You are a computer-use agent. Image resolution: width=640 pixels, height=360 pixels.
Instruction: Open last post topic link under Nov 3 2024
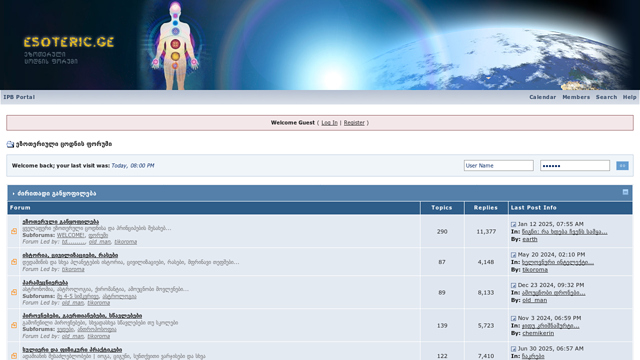coord(551,326)
